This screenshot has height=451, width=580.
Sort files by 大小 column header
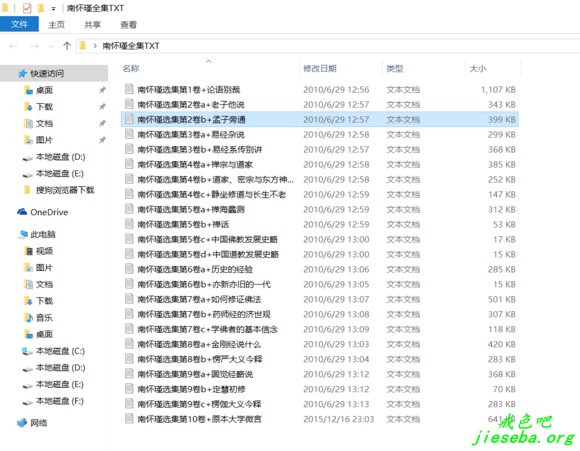click(478, 68)
